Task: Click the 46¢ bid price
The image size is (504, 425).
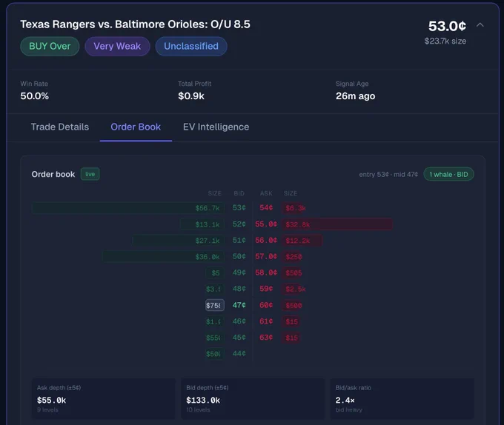Action: [239, 321]
